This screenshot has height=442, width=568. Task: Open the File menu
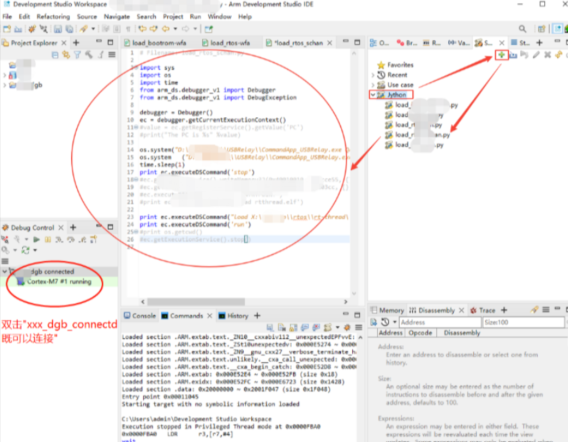(x=7, y=17)
